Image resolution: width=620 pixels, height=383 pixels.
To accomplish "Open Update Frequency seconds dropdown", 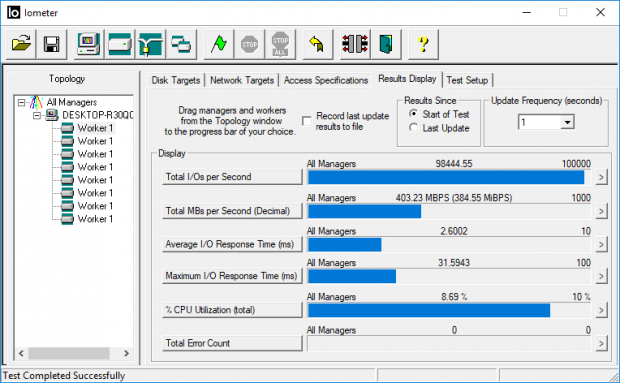I will coord(567,122).
